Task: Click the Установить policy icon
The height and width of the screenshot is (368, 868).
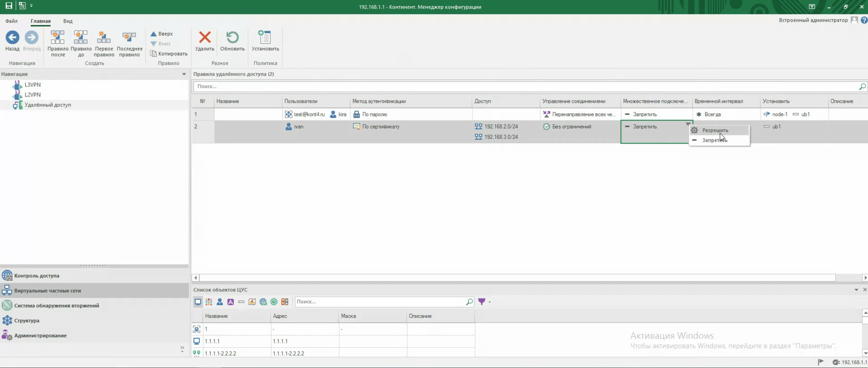Action: [265, 37]
